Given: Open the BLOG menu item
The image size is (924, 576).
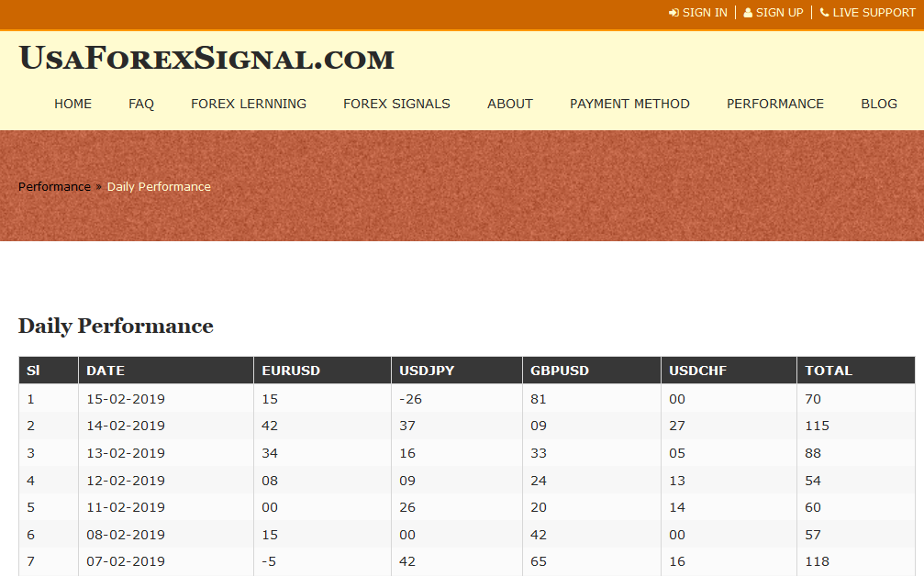Looking at the screenshot, I should click(879, 105).
